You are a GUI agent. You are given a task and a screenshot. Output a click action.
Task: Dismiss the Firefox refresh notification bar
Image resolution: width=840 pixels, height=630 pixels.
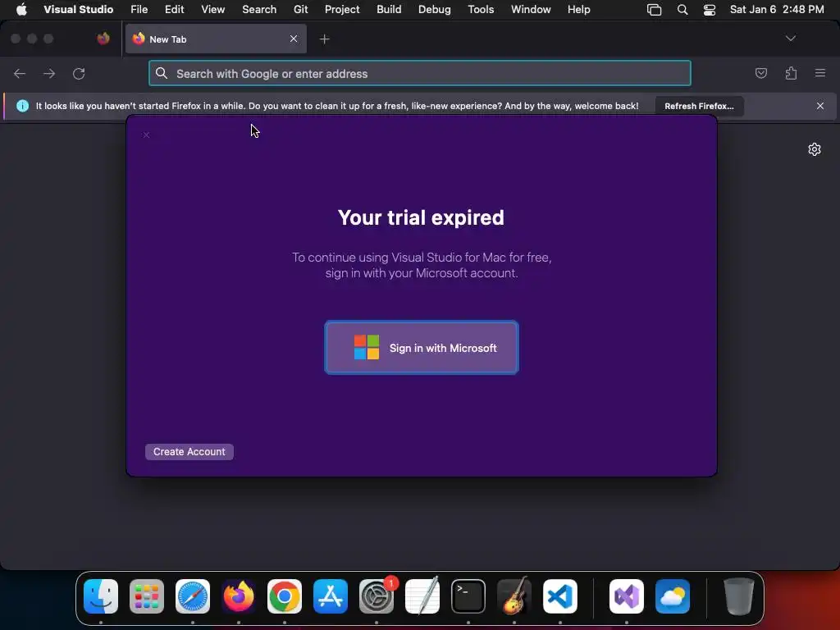(820, 106)
